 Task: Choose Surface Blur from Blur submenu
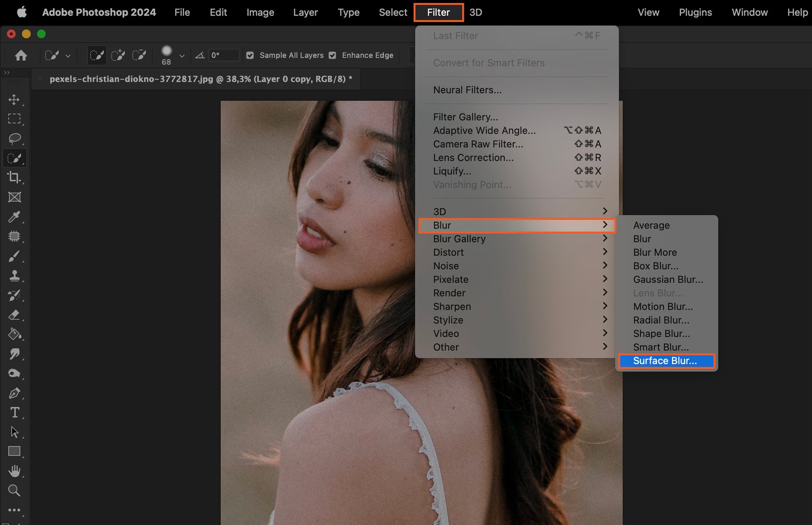coord(665,361)
